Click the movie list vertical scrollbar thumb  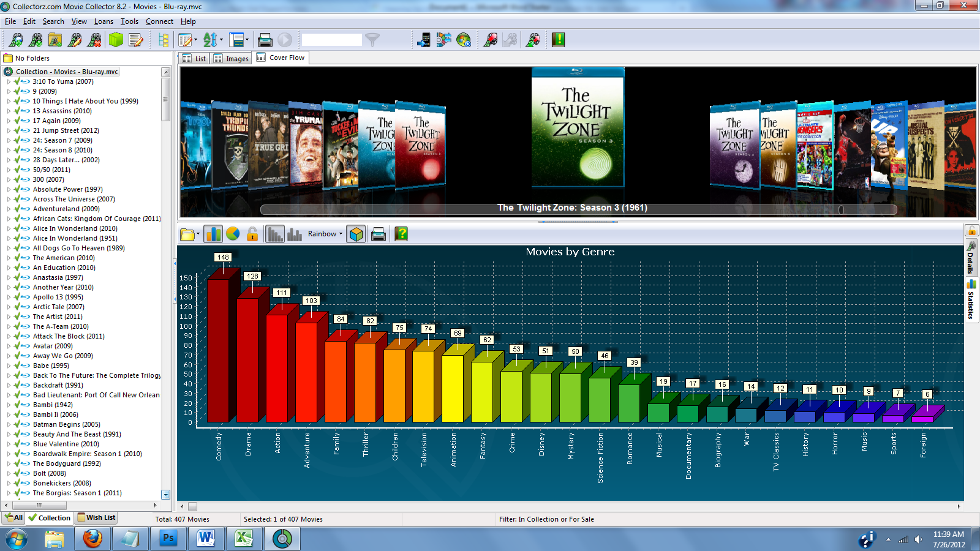(165, 99)
